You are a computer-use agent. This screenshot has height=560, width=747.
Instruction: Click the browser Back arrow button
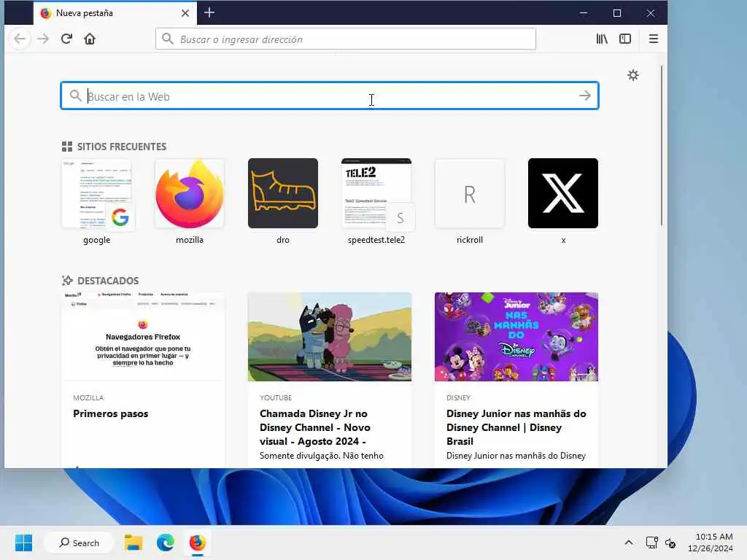(20, 39)
